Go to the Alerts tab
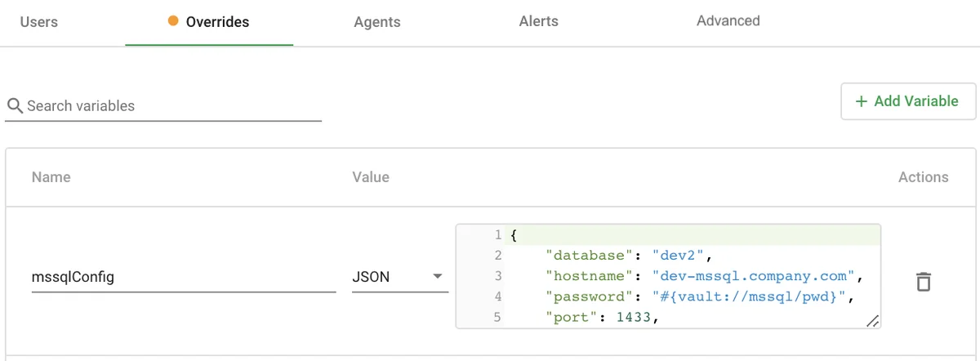 point(539,22)
